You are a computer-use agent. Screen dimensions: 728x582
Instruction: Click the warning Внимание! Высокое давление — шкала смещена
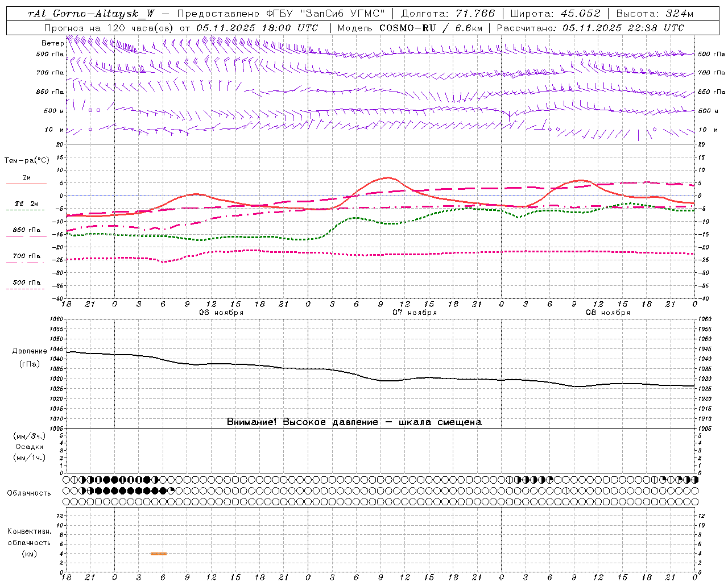click(x=354, y=422)
